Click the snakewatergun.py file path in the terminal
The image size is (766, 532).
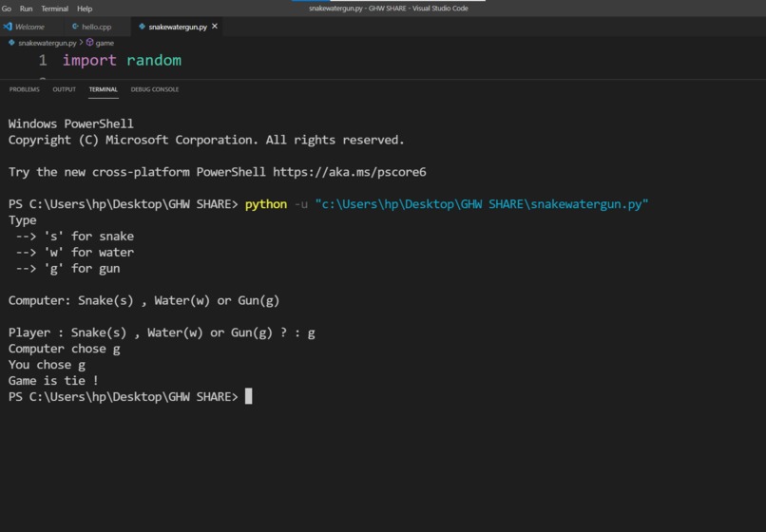click(482, 204)
